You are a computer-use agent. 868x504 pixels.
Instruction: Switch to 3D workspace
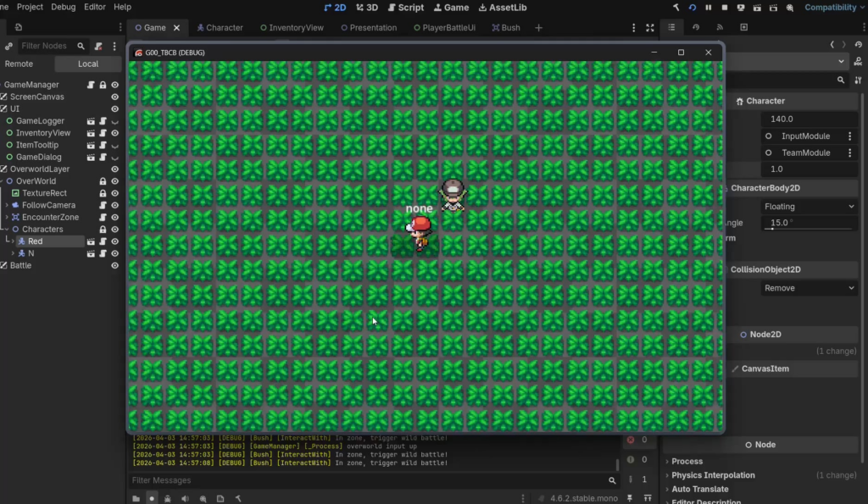367,7
